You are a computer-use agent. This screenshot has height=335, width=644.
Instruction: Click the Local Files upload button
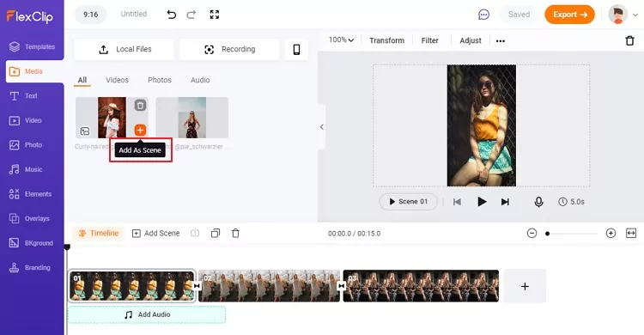tap(124, 50)
